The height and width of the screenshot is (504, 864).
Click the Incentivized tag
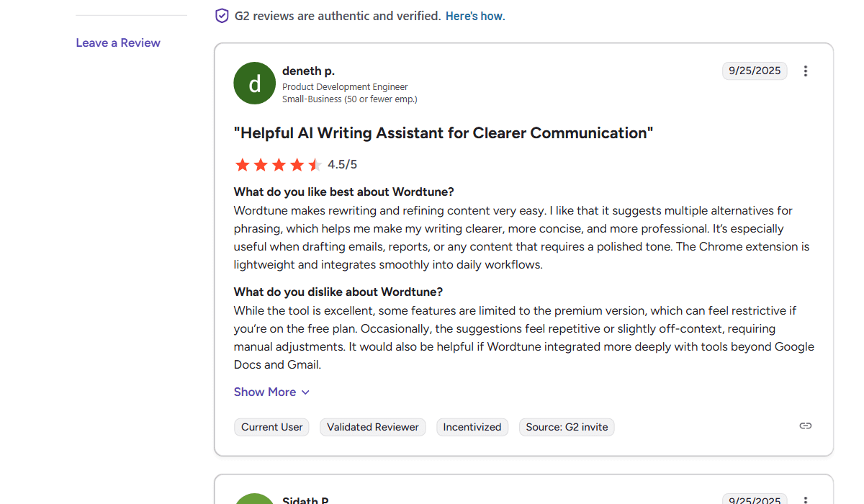[x=472, y=428]
